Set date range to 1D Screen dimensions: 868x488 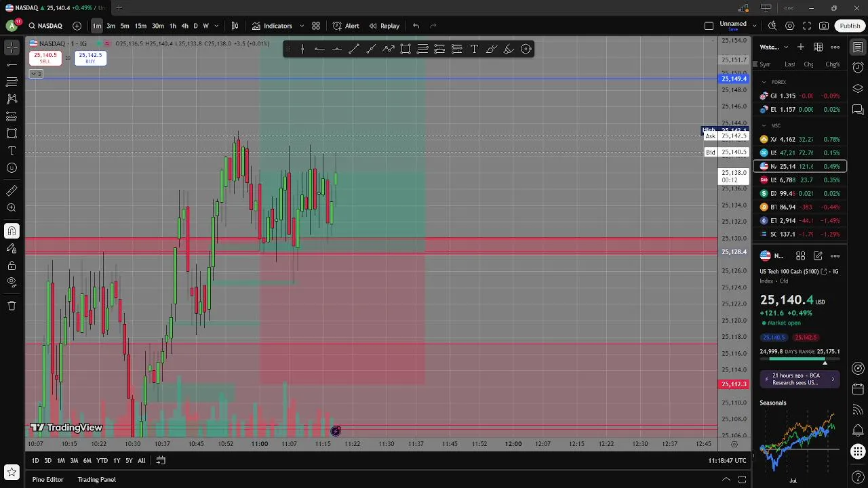(35, 460)
